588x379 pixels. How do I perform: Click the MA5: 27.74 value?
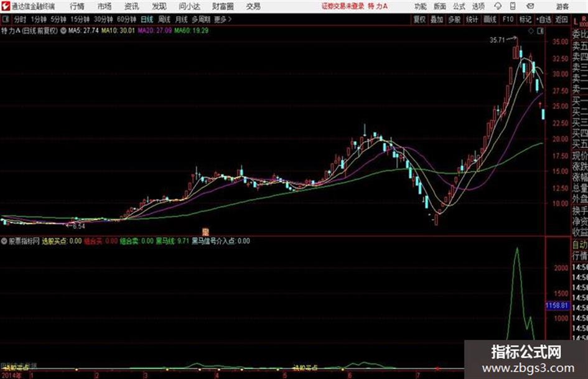coord(83,30)
